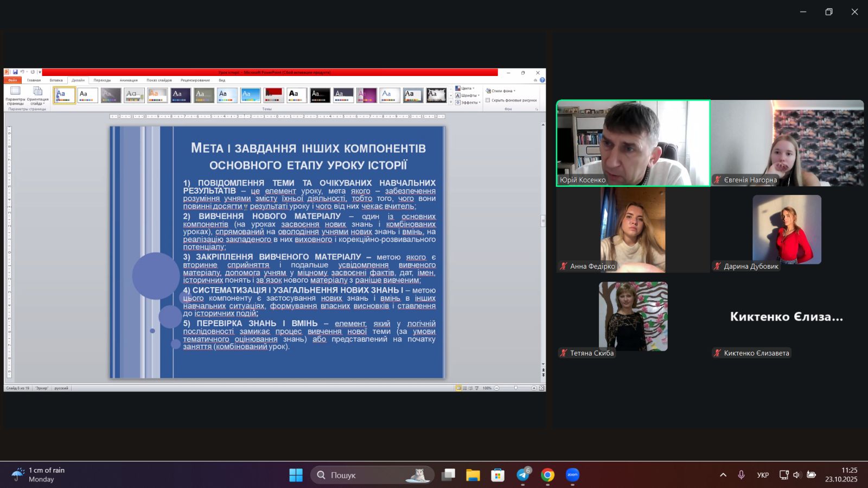Screen dimensions: 868x488
Task: Switch to Slide Sorter view in status bar
Action: tap(465, 388)
